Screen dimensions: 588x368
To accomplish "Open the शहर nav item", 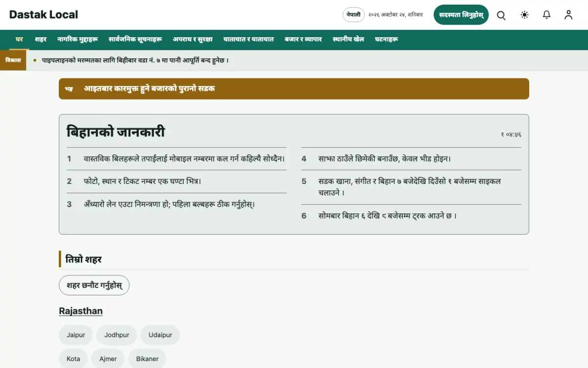I will pos(41,39).
